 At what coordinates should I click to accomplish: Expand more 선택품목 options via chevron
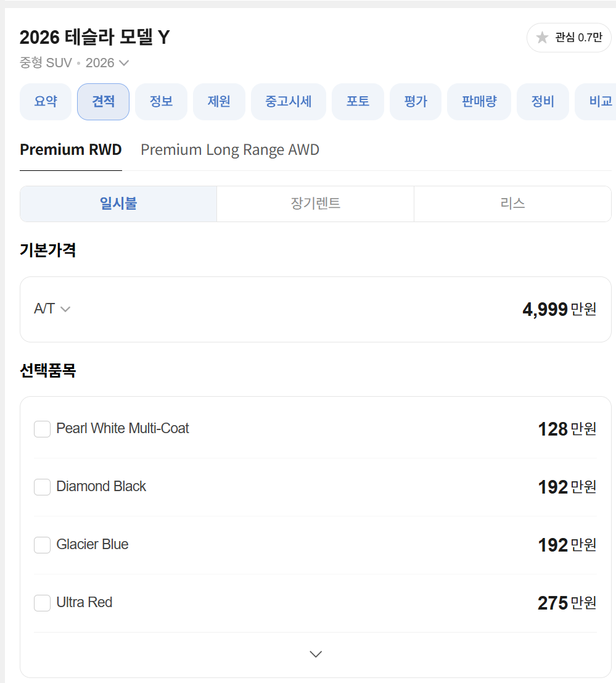point(316,653)
